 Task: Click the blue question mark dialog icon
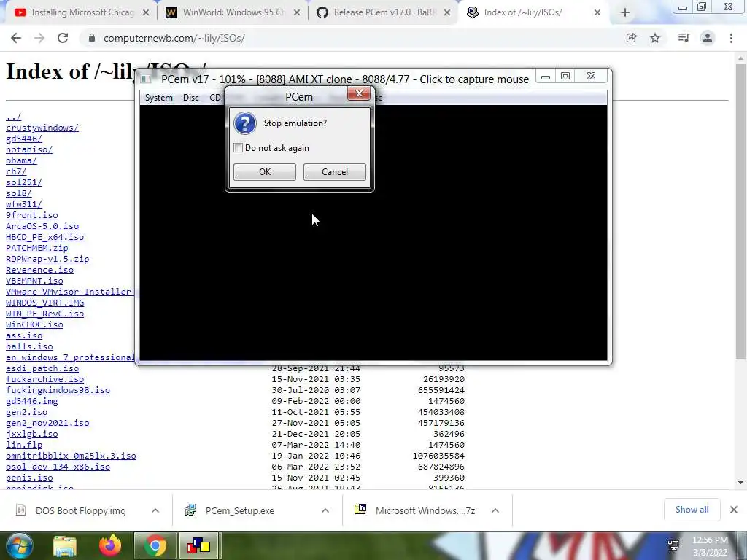pyautogui.click(x=245, y=123)
